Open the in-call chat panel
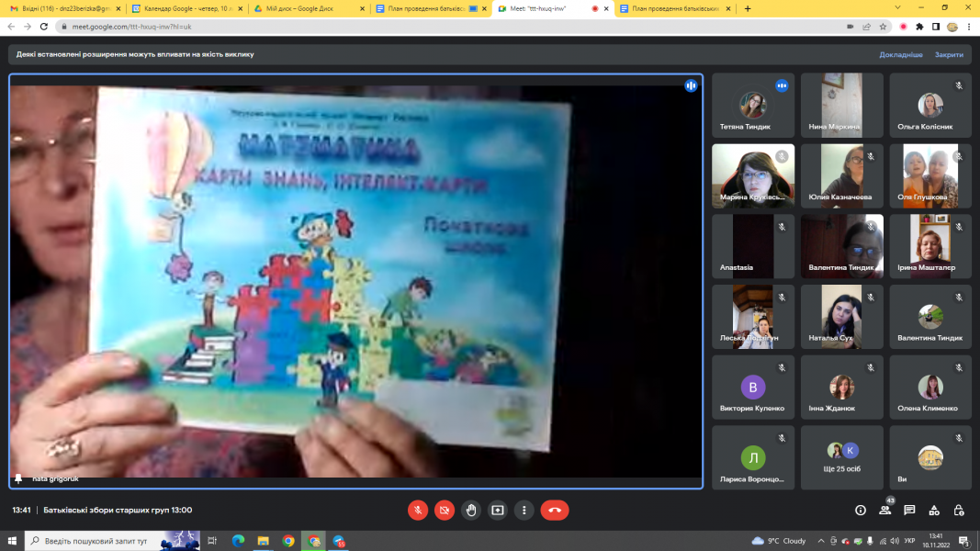This screenshot has width=980, height=551. pos(909,510)
